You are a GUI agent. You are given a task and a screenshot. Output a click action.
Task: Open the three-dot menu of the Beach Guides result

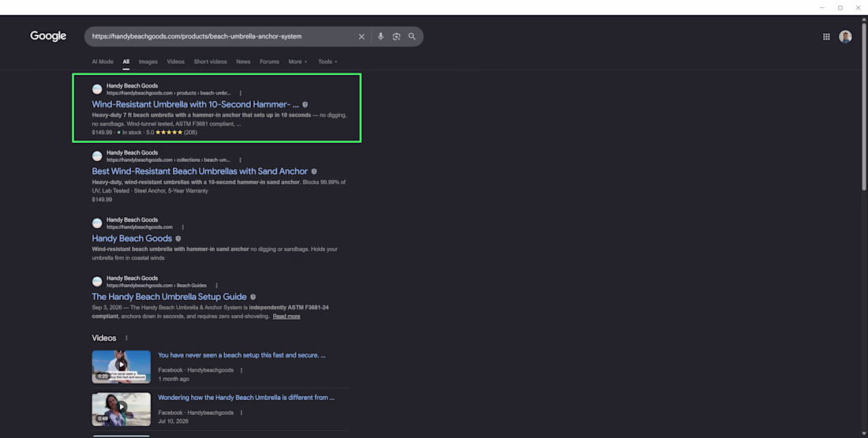[216, 285]
